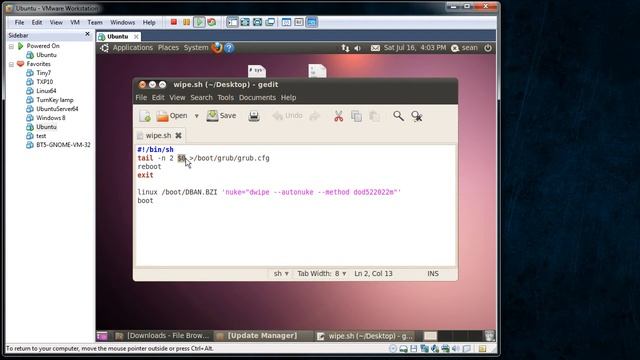Click the VMware Suspend pause icon

pyautogui.click(x=187, y=22)
